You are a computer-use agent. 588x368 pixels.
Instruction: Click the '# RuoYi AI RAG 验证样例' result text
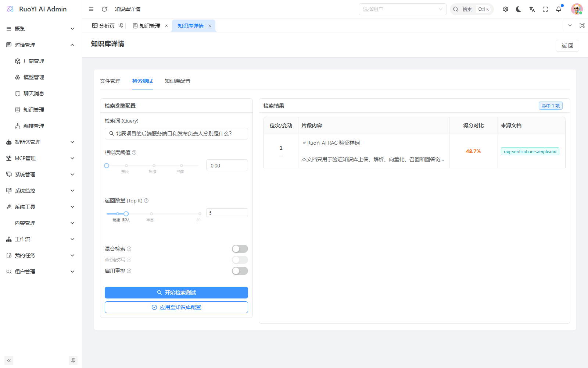coord(331,143)
